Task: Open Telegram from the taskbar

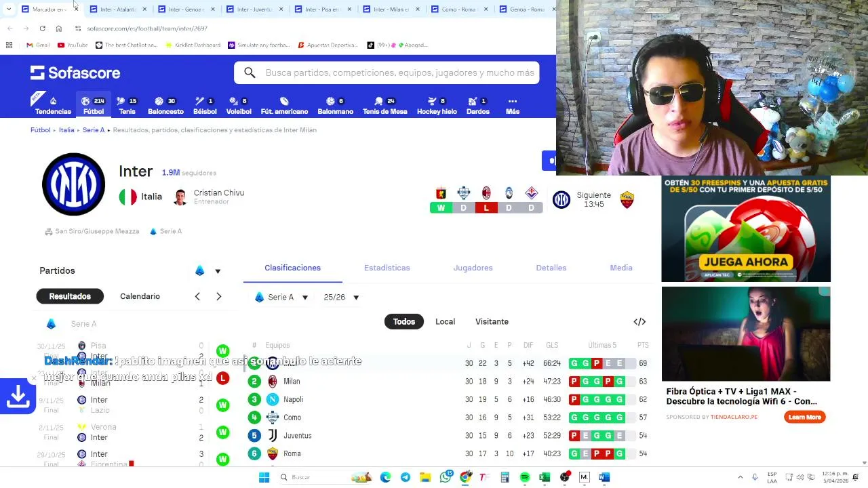Action: (x=405, y=477)
